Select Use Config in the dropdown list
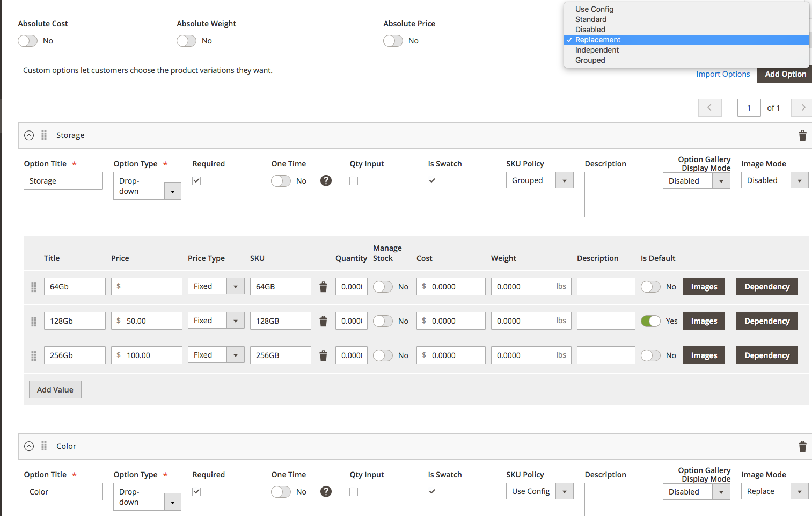Viewport: 812px width, 516px height. click(686, 9)
